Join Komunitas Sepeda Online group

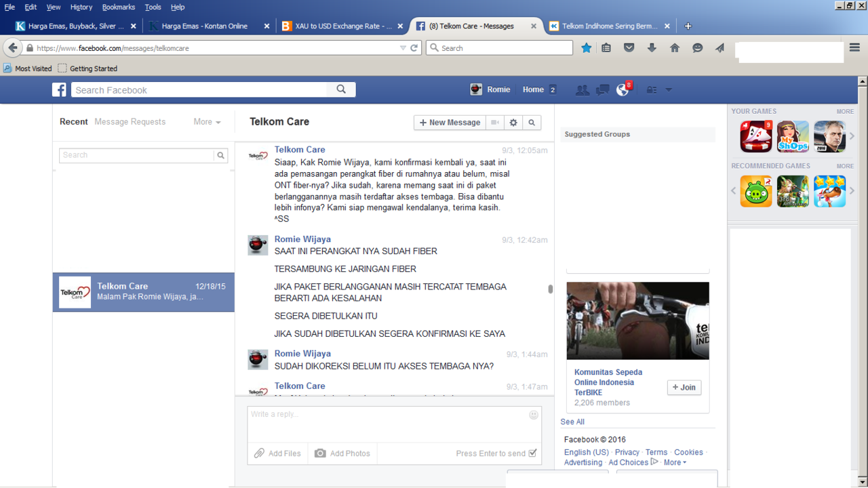[684, 388]
